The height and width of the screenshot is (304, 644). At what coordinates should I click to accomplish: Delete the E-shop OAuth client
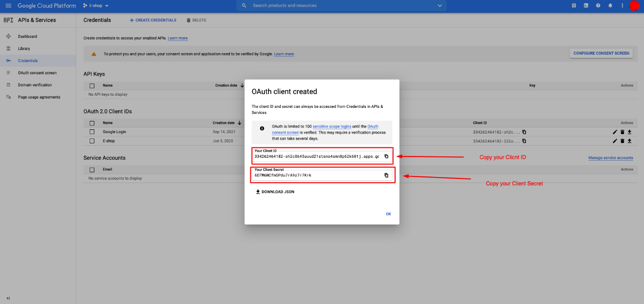[x=622, y=141]
